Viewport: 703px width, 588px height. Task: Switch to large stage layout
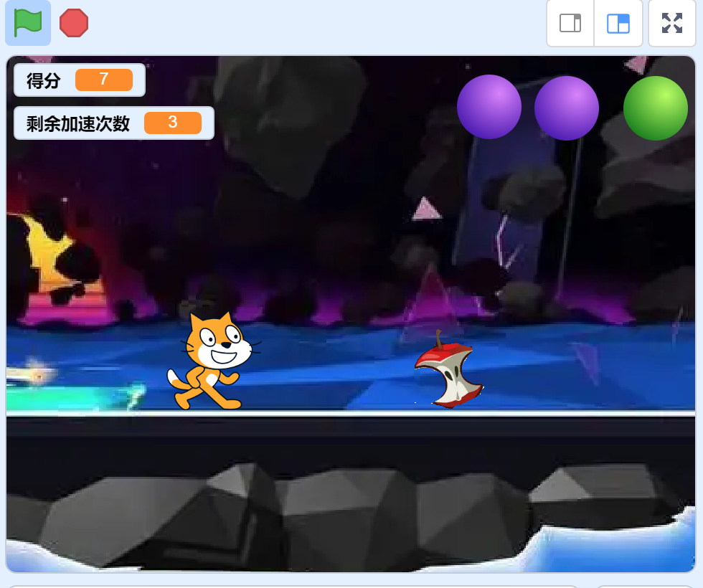click(618, 23)
